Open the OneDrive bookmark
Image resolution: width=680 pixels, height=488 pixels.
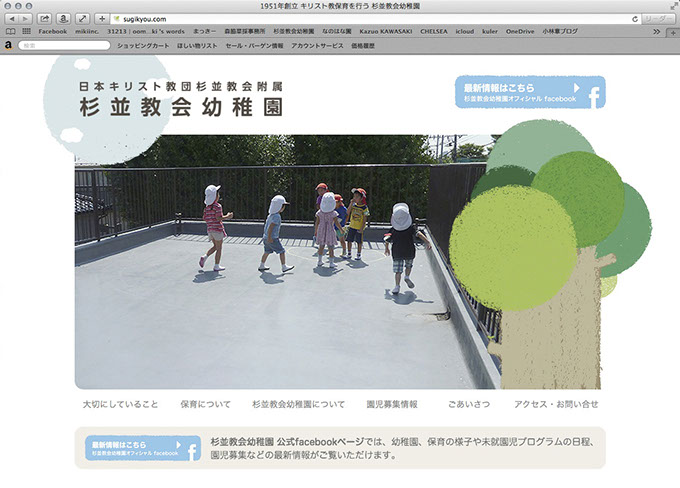pyautogui.click(x=520, y=32)
